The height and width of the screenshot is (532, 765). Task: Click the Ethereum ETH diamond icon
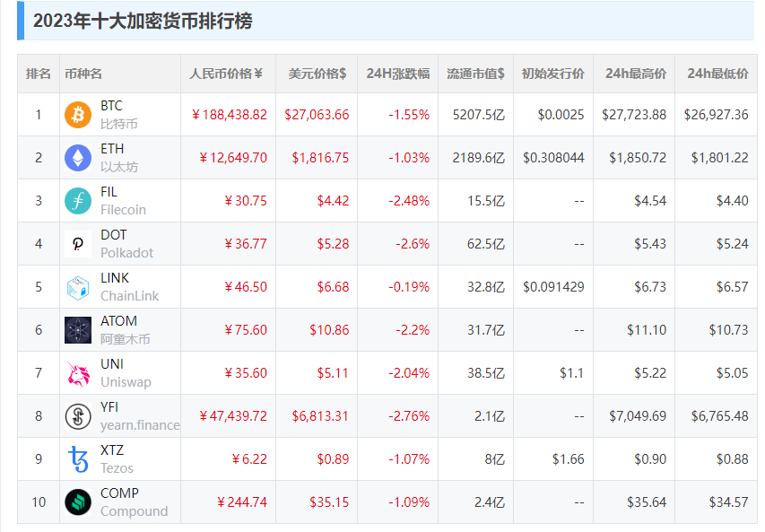pos(78,158)
